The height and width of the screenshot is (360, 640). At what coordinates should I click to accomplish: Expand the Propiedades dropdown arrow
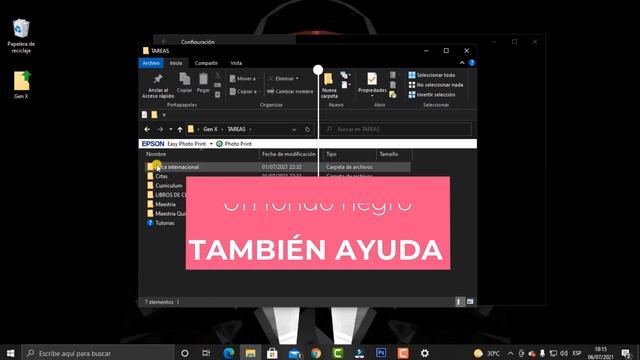tap(372, 96)
